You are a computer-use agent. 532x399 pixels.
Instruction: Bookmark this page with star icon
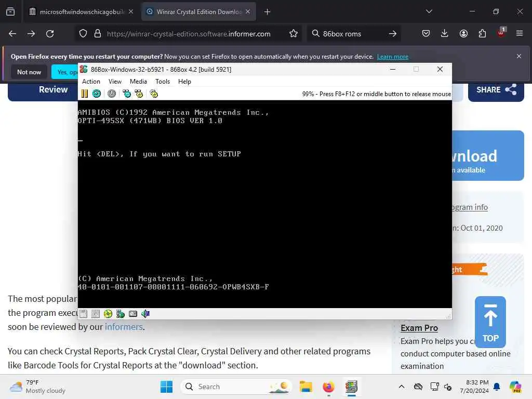click(294, 34)
